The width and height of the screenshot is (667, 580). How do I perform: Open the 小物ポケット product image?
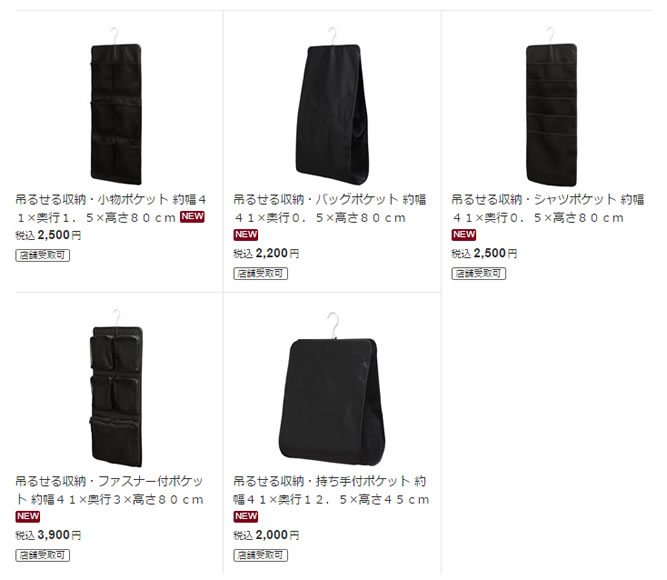click(x=116, y=106)
